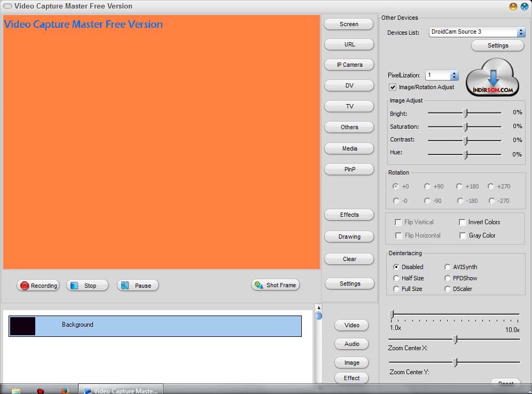
Task: Pause the current recording
Action: coord(137,286)
